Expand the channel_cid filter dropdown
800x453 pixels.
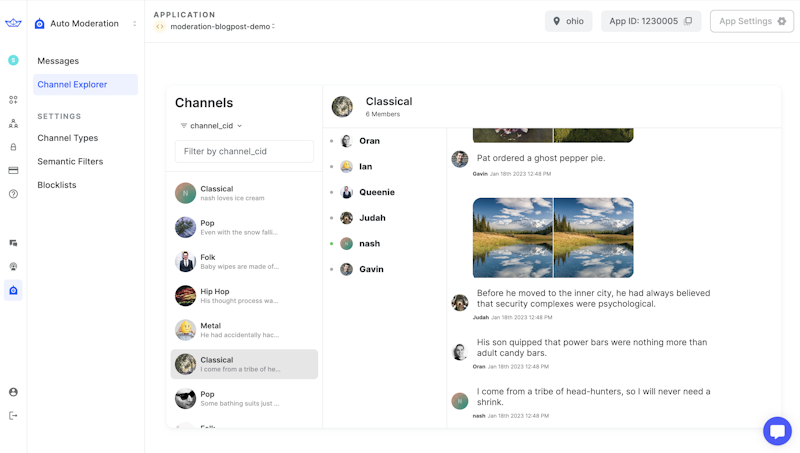coord(211,126)
